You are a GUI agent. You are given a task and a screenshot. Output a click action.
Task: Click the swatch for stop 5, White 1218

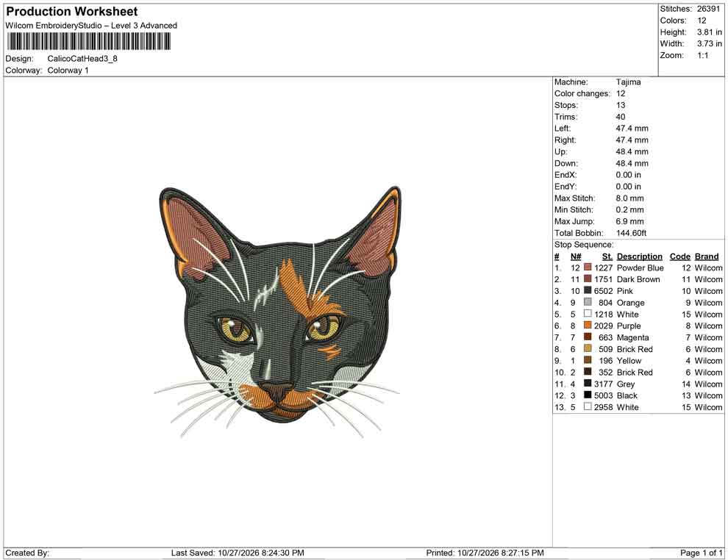pyautogui.click(x=588, y=314)
